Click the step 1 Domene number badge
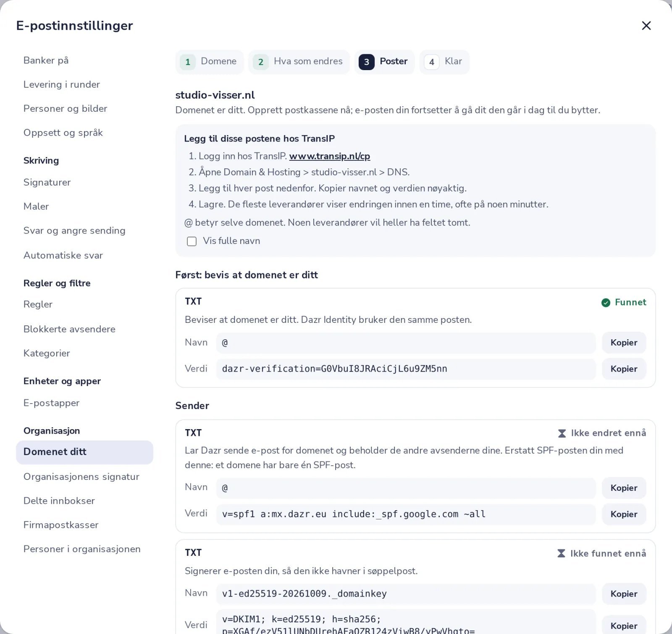672x634 pixels. (188, 62)
